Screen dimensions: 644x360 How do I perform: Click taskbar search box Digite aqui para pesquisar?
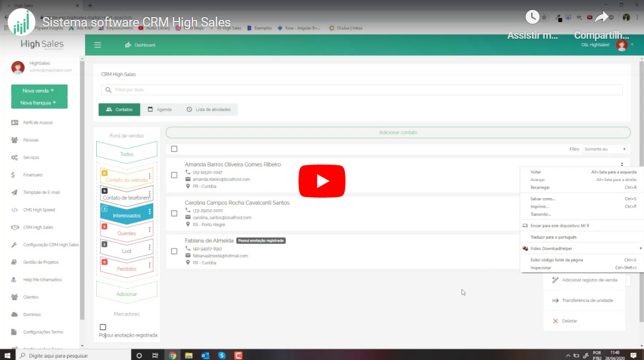point(74,356)
